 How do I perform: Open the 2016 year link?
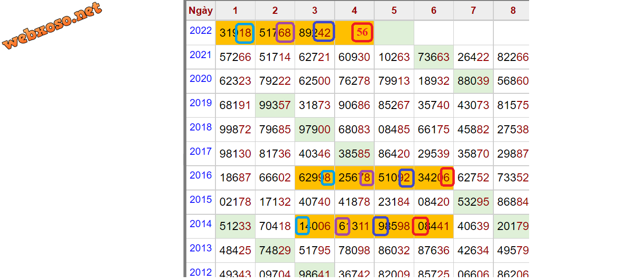[201, 176]
